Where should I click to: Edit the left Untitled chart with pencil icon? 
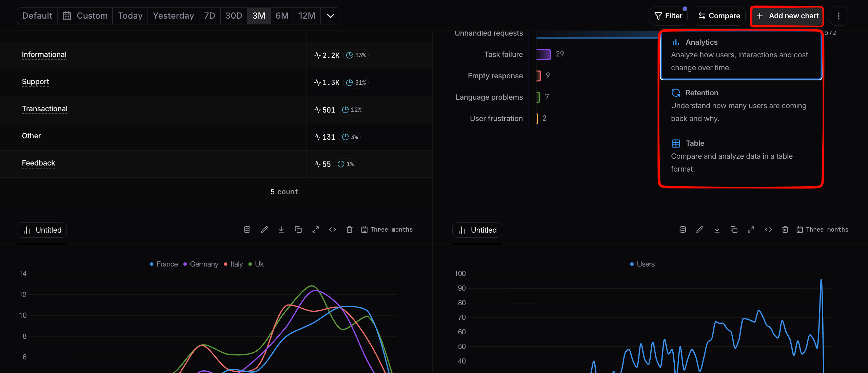click(x=264, y=230)
